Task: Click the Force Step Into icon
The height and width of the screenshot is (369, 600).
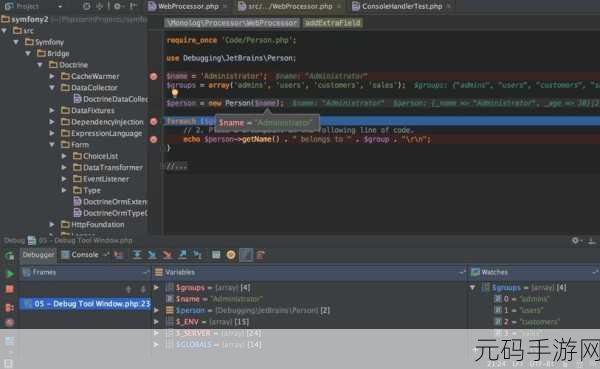Action: tap(167, 255)
